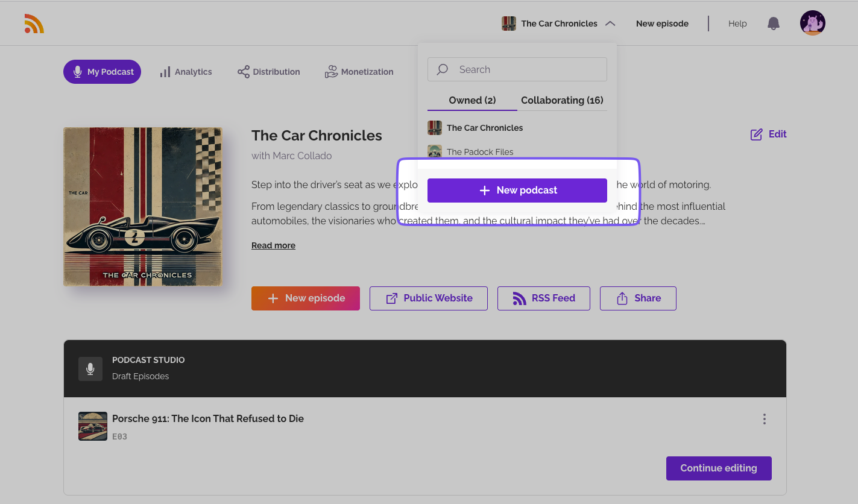The height and width of the screenshot is (504, 858).
Task: Click the Podcast Studio microphone icon
Action: [90, 368]
